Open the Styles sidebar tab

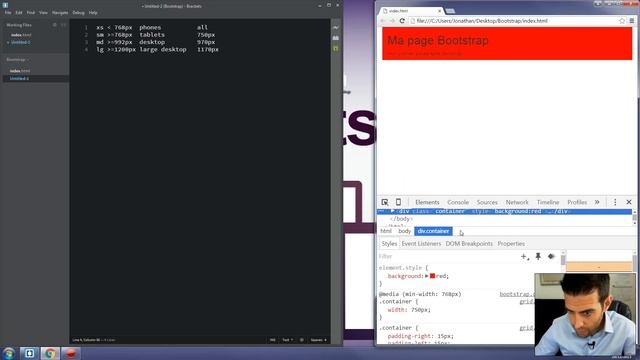click(389, 244)
